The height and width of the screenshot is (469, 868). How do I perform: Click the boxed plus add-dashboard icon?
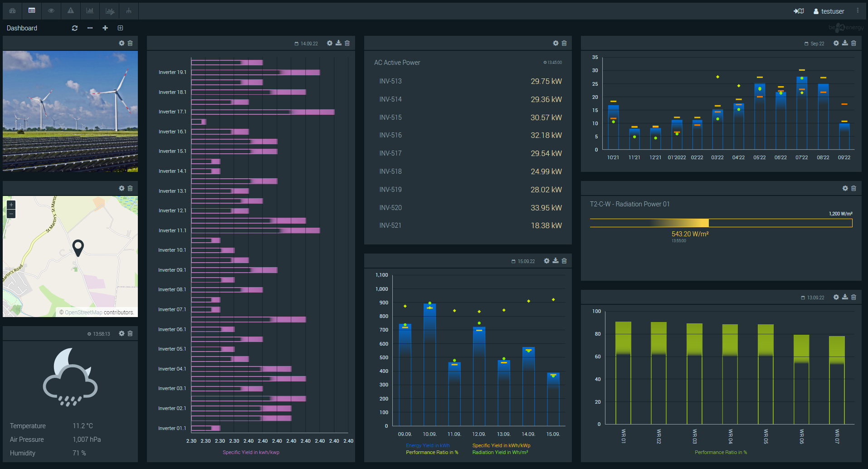120,28
